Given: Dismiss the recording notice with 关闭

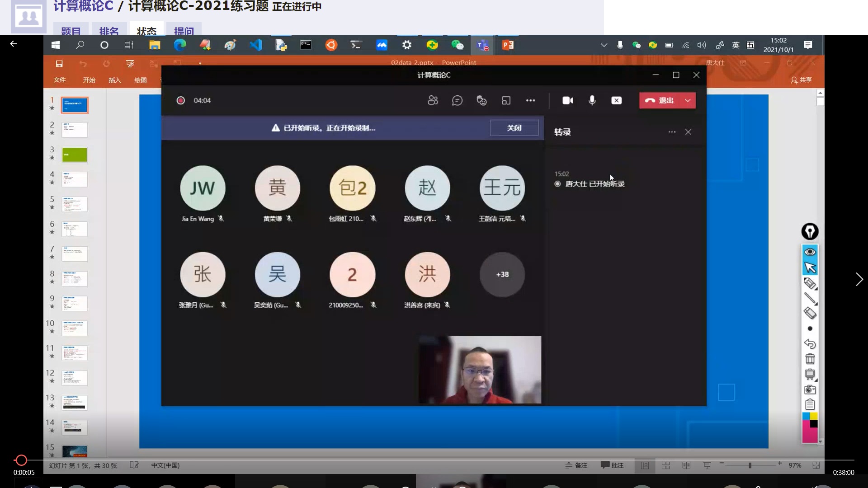Looking at the screenshot, I should (514, 128).
